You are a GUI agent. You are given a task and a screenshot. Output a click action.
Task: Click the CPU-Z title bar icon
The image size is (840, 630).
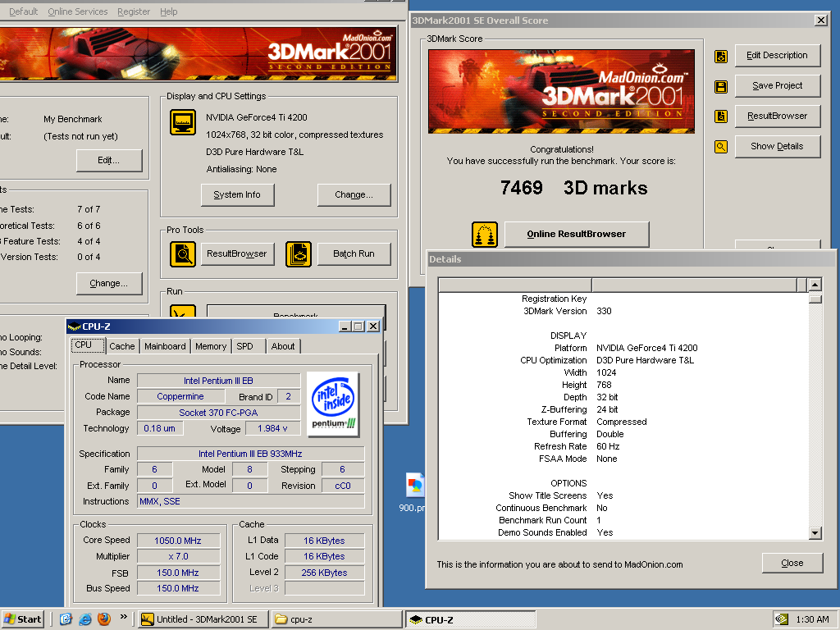74,326
